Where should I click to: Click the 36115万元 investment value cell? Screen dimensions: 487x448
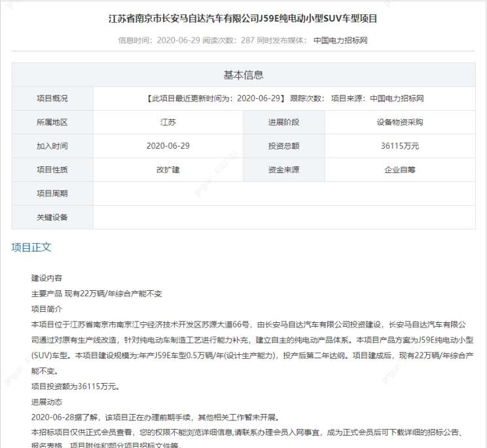click(x=400, y=146)
